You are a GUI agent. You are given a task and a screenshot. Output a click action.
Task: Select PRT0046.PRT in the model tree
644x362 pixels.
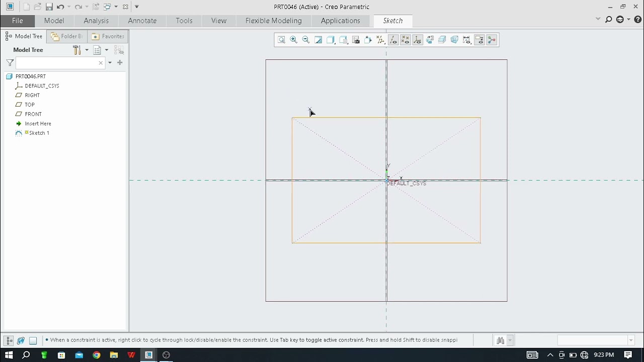pyautogui.click(x=30, y=76)
